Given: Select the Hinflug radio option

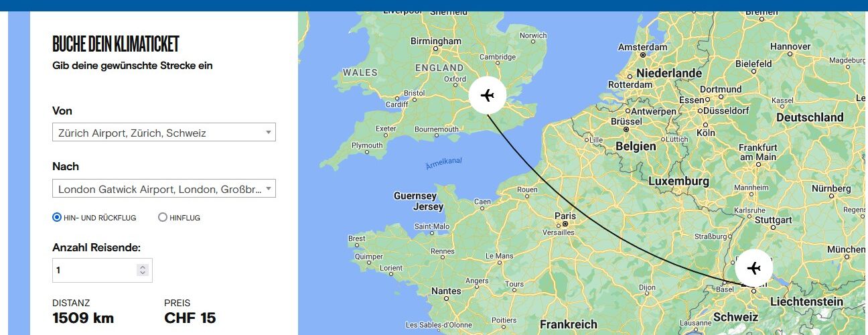Looking at the screenshot, I should tap(163, 217).
